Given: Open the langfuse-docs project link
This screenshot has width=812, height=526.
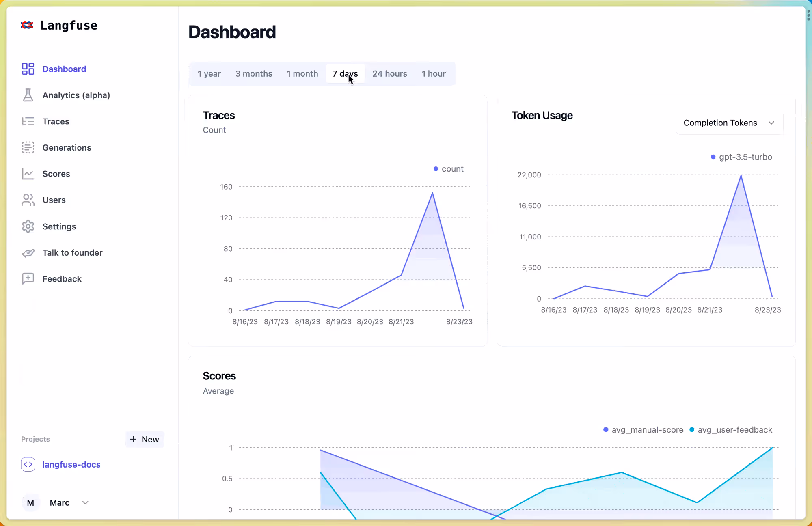Looking at the screenshot, I should 71,464.
